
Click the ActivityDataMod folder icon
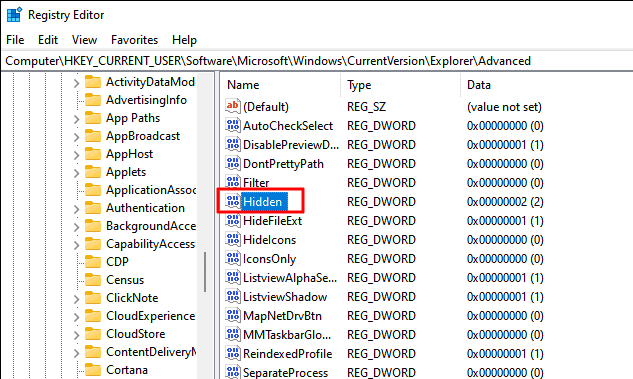(x=93, y=82)
